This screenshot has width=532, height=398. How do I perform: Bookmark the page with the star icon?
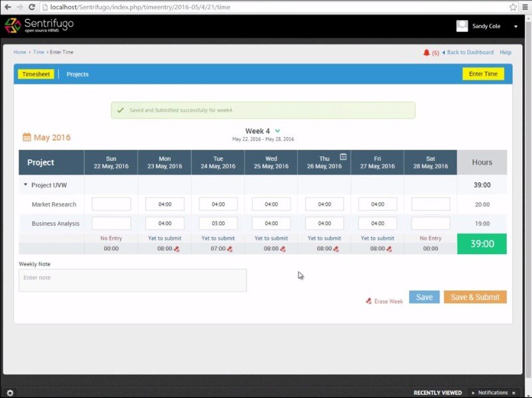point(513,7)
